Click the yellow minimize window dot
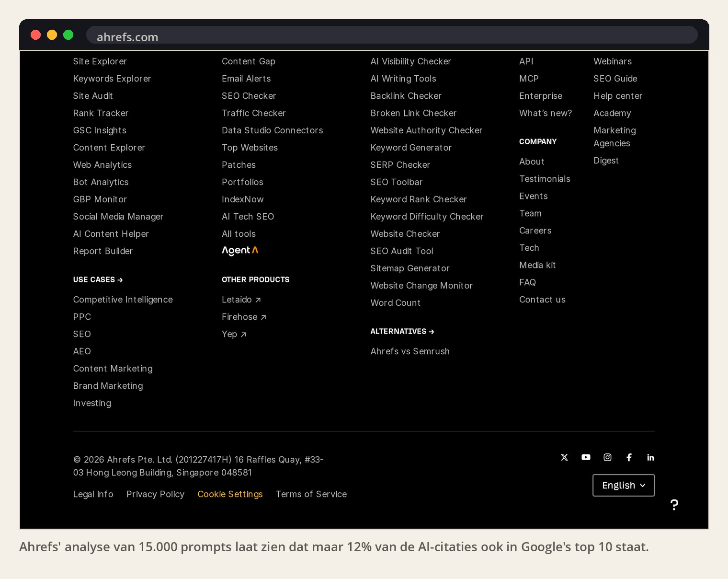 point(52,35)
